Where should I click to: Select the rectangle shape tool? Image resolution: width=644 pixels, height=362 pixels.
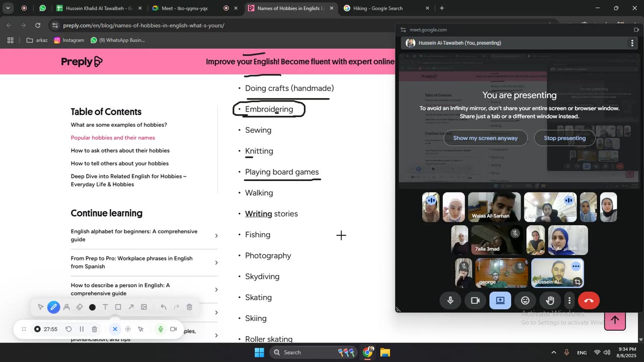pos(118,307)
